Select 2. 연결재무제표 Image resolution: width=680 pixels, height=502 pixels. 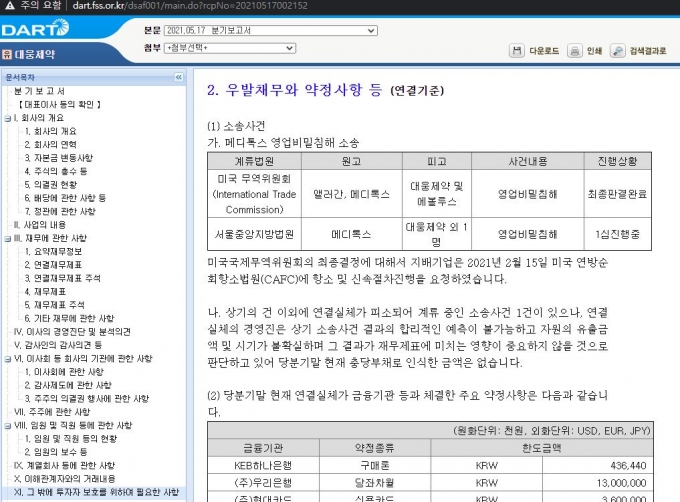point(53,265)
